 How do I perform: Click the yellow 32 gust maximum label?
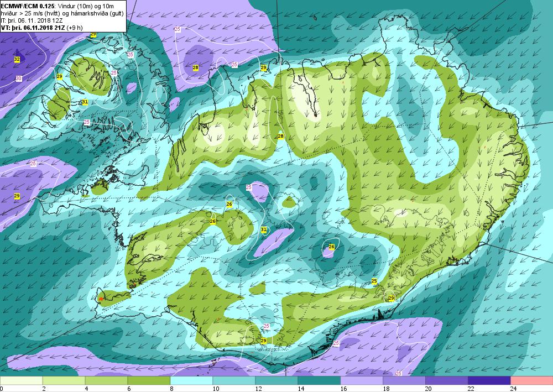coord(17,59)
